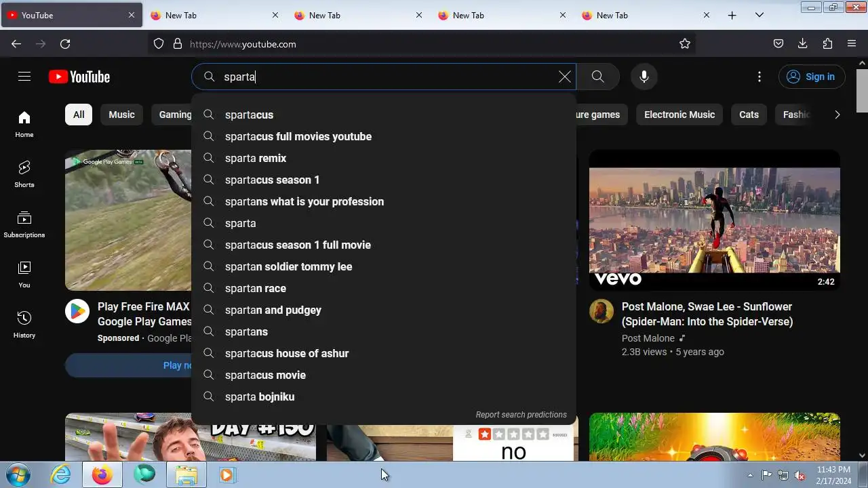
Task: Close the YouTube tab
Action: coord(132,15)
